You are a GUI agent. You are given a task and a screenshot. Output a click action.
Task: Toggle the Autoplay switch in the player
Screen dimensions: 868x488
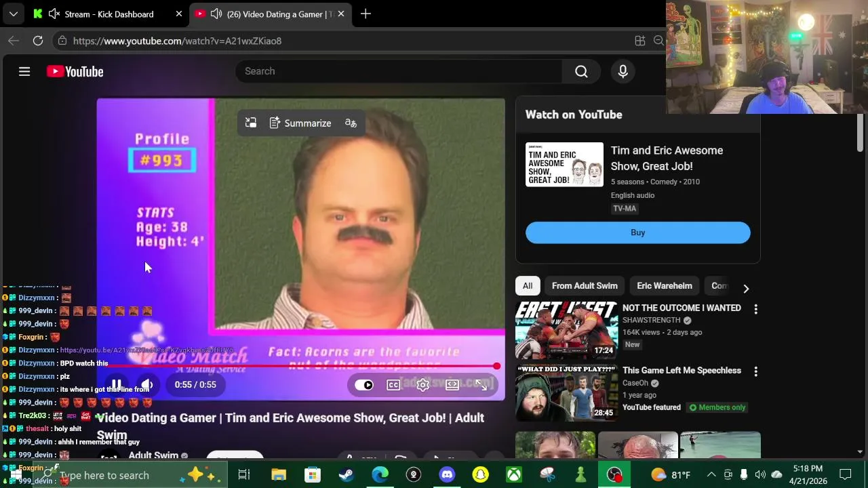tap(364, 384)
